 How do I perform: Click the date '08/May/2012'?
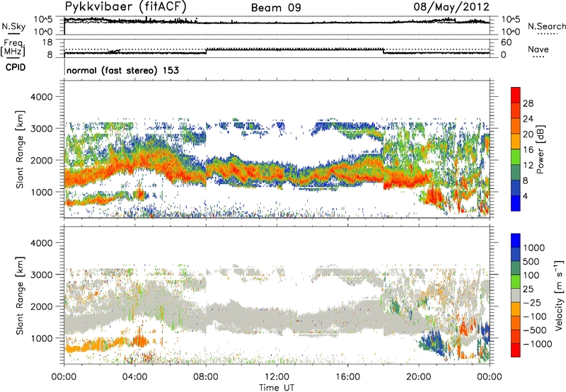451,7
